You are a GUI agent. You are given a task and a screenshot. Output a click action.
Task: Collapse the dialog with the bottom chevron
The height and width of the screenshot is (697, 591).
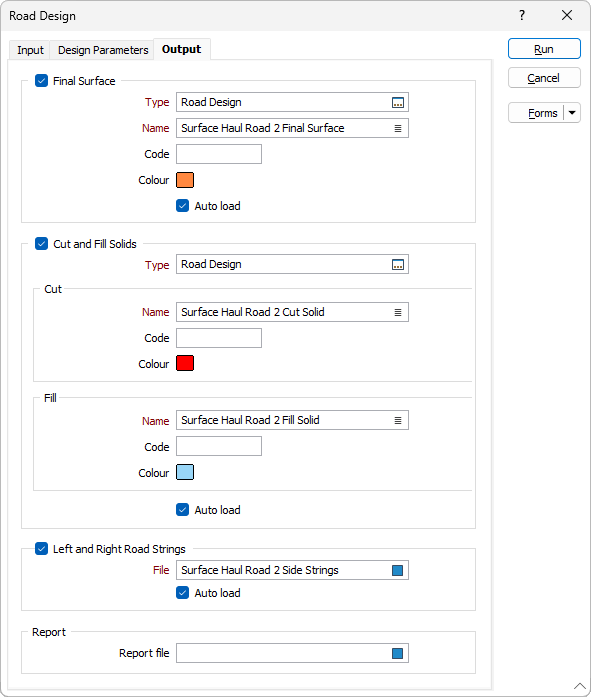579,686
